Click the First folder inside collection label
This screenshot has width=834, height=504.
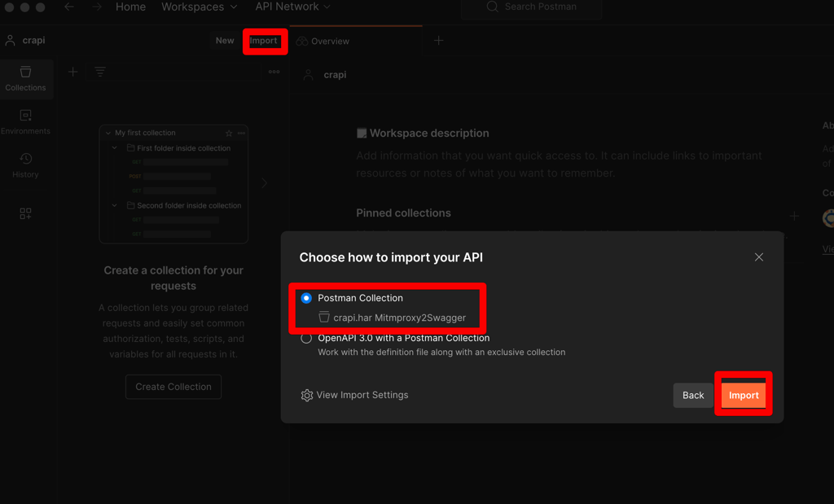click(183, 148)
